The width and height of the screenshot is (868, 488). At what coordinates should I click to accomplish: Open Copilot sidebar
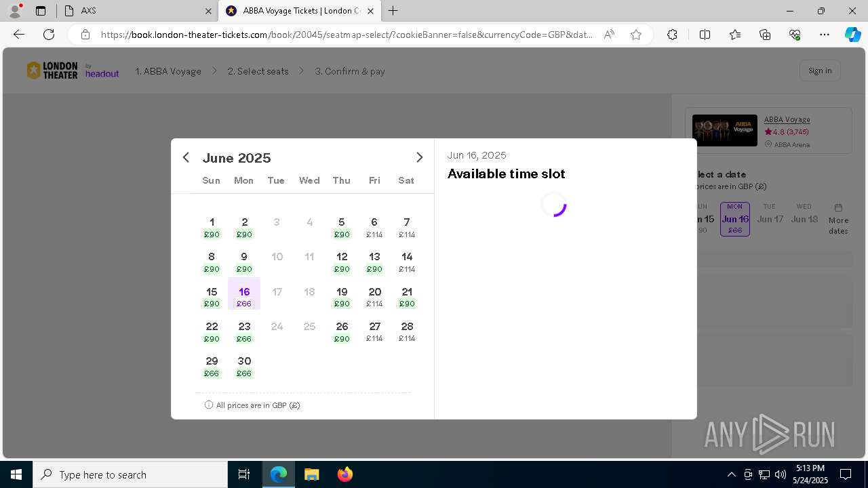click(852, 35)
